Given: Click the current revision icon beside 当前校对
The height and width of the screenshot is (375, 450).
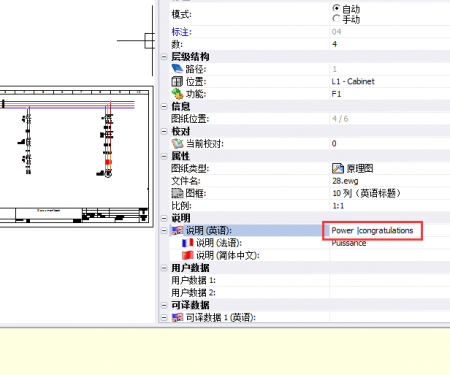Looking at the screenshot, I should tap(177, 144).
